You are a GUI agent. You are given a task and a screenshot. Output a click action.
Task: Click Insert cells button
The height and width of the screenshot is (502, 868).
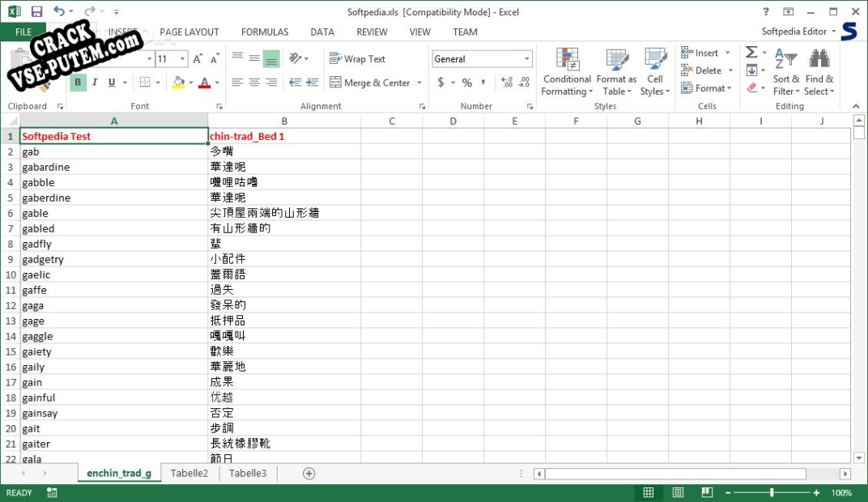pyautogui.click(x=700, y=53)
